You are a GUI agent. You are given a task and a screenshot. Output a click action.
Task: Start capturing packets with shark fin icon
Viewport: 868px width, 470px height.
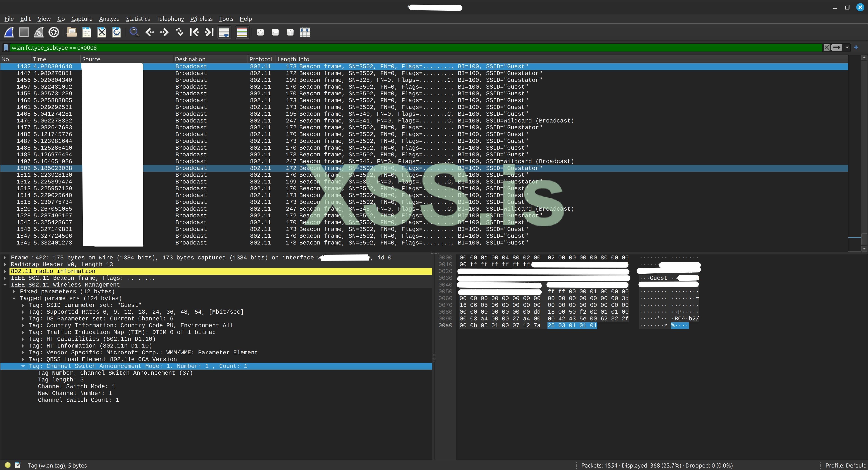click(9, 32)
